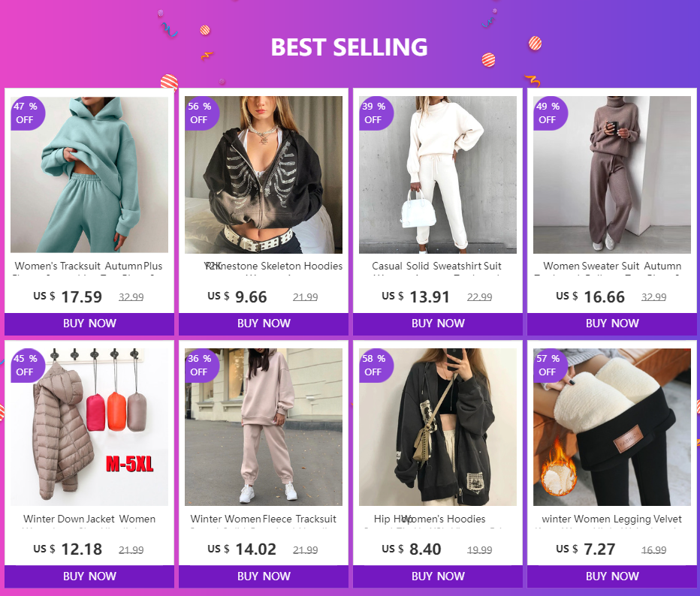Click Buy Now under Rhinestone Skeleton Hoodies
The image size is (700, 596).
pos(264,324)
